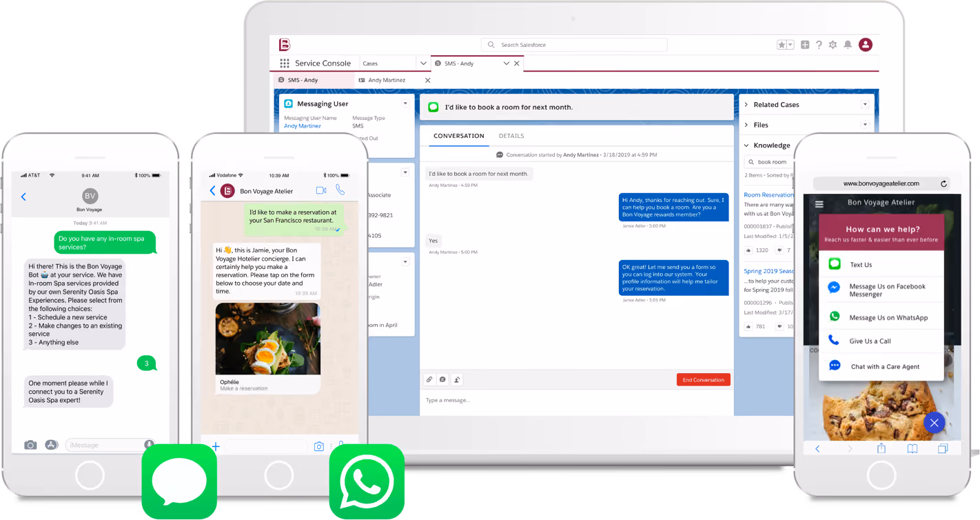Tap the App Store icon in iMessage

coord(51,445)
